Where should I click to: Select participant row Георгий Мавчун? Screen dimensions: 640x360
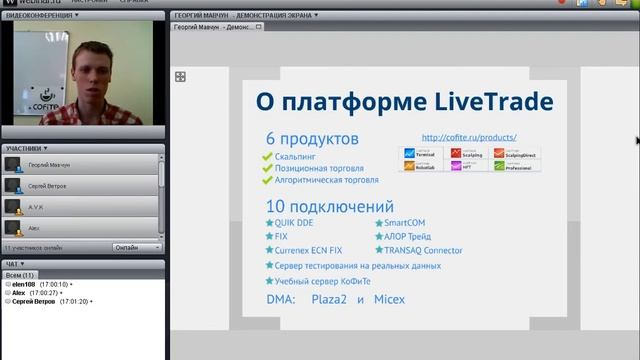80,164
